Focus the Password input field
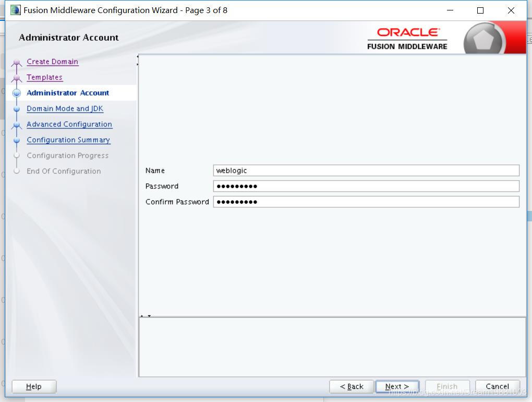The height and width of the screenshot is (402, 532). (366, 186)
